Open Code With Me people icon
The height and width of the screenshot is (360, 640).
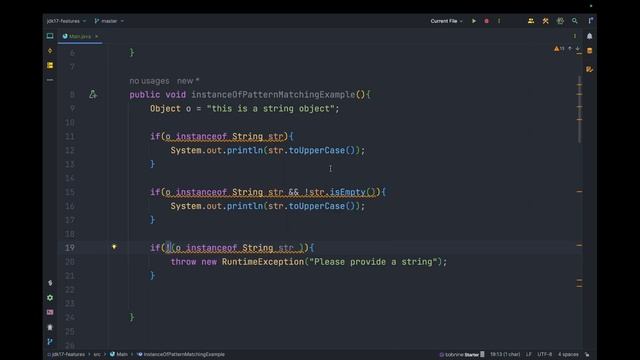click(x=531, y=21)
